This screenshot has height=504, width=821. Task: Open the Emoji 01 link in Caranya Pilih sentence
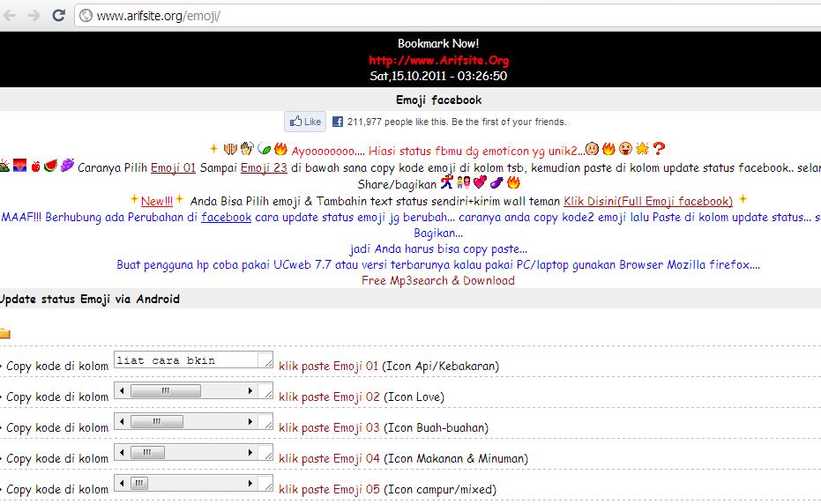pos(173,168)
